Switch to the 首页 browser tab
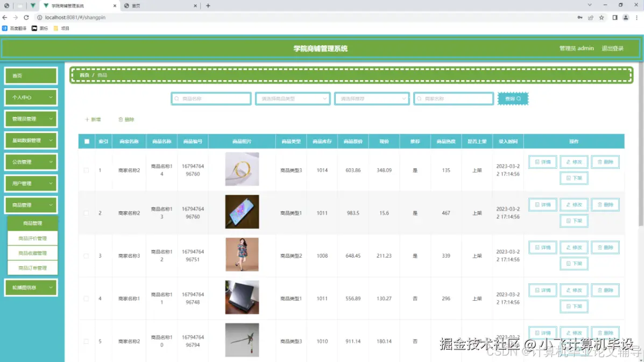Viewport: 644px width, 362px height. [x=160, y=6]
